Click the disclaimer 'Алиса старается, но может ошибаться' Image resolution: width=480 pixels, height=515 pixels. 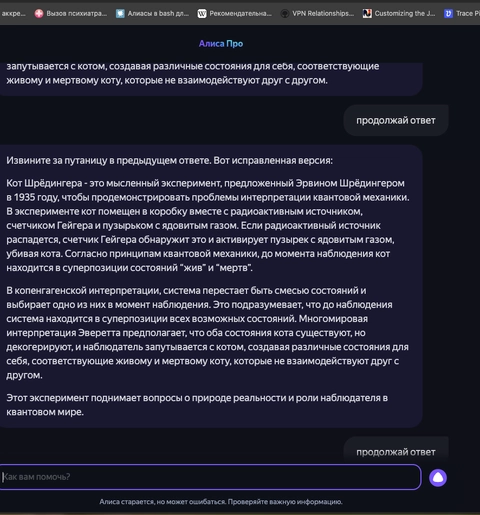(x=221, y=502)
